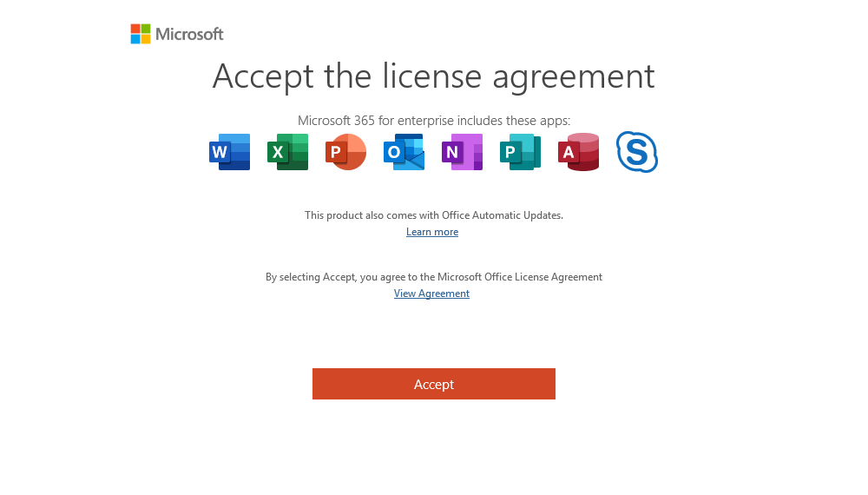Click the Office Automatic Updates notice text
Viewport: 868px width, 495px height.
click(x=433, y=214)
